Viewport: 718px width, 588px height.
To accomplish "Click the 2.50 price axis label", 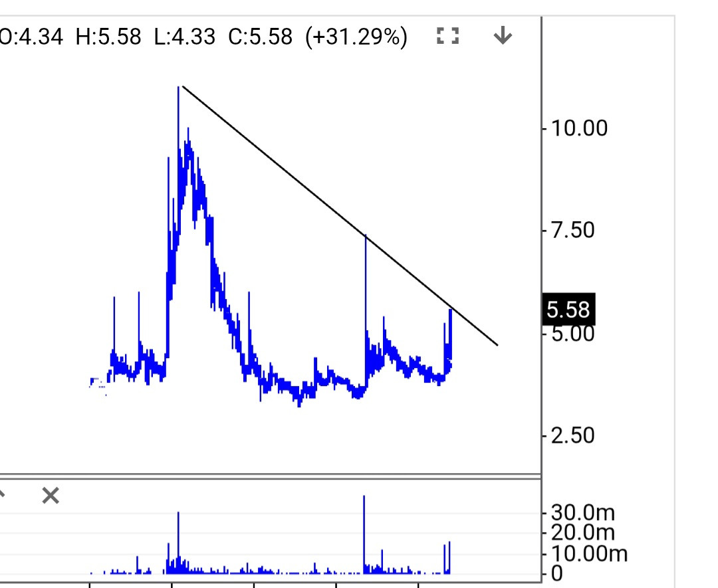I will click(573, 436).
